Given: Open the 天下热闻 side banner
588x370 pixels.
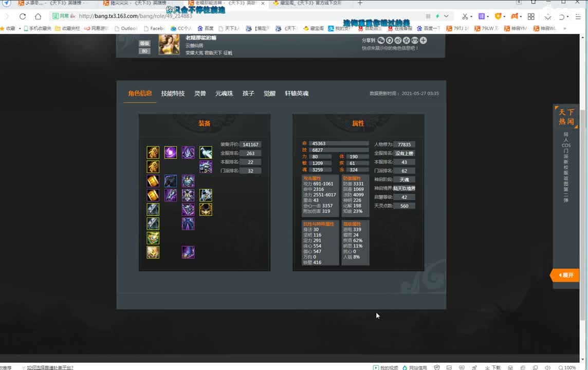Looking at the screenshot, I should (566, 117).
